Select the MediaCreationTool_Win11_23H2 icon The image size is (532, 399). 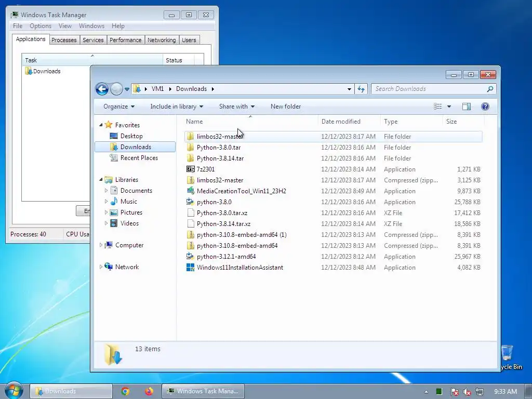[x=190, y=191]
